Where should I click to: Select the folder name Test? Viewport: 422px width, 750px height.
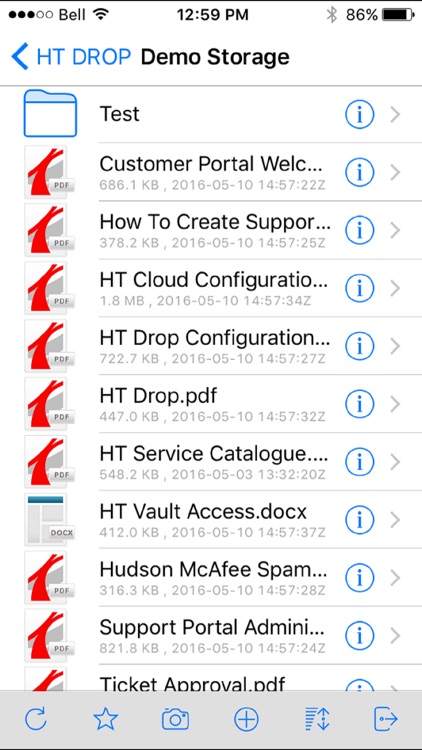tap(120, 114)
